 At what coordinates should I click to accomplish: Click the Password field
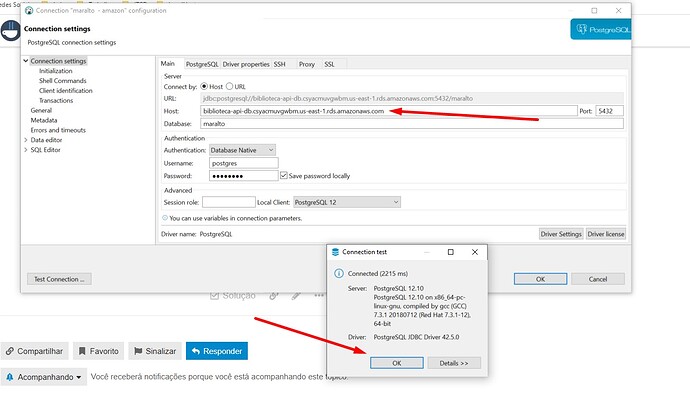pyautogui.click(x=244, y=176)
